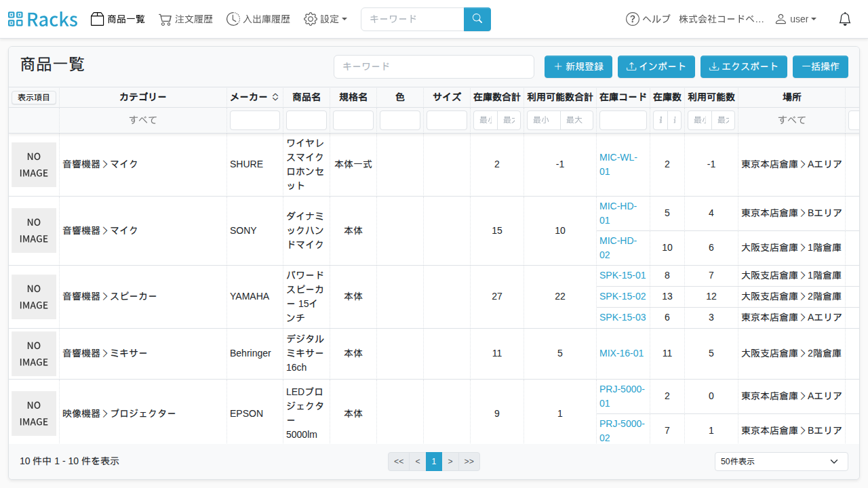868x488 pixels.
Task: Focus the メーカー filter input
Action: click(255, 120)
